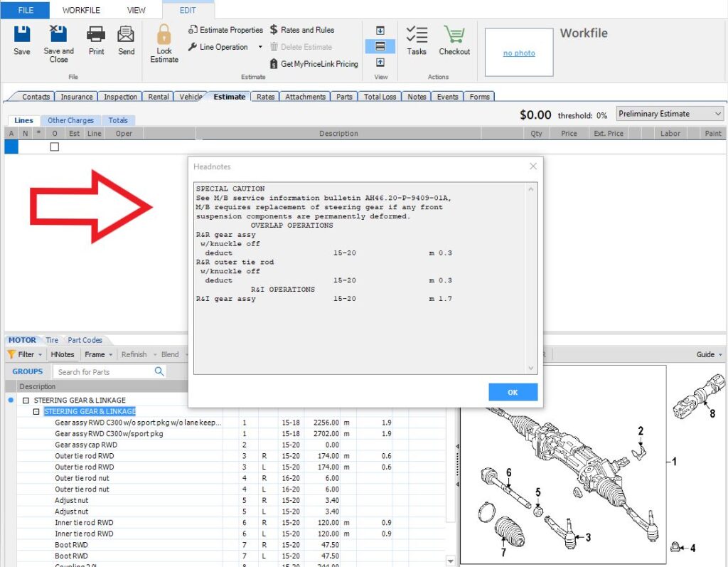Open the Preliminary Estimate dropdown
The image size is (728, 567).
(670, 114)
